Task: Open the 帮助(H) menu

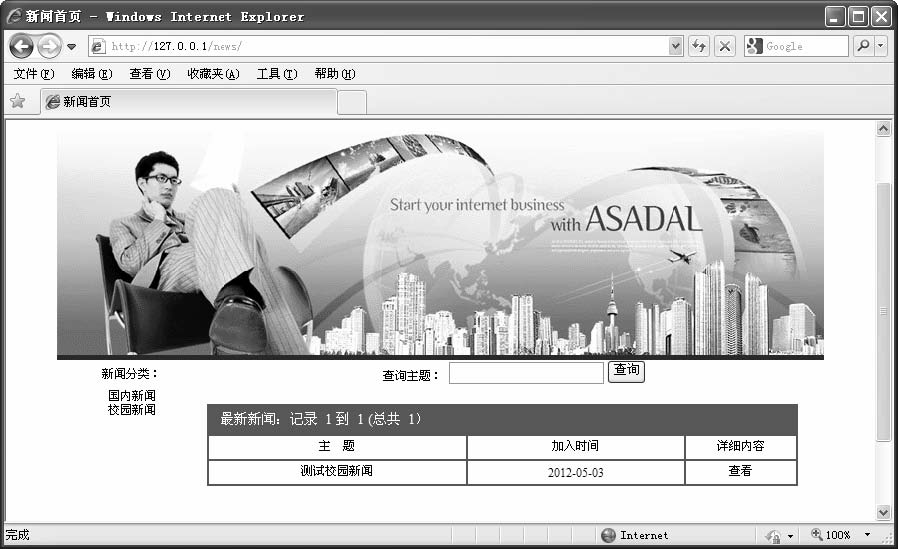Action: tap(334, 74)
